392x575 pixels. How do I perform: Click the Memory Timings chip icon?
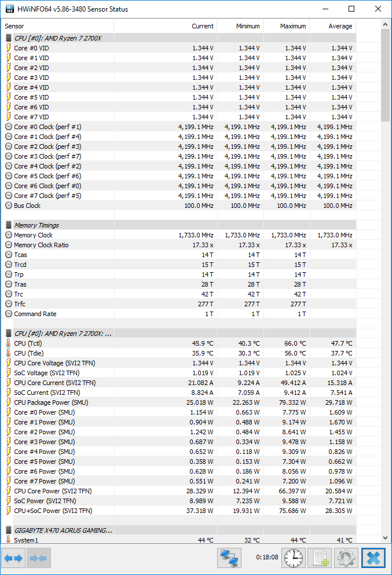[x=9, y=225]
